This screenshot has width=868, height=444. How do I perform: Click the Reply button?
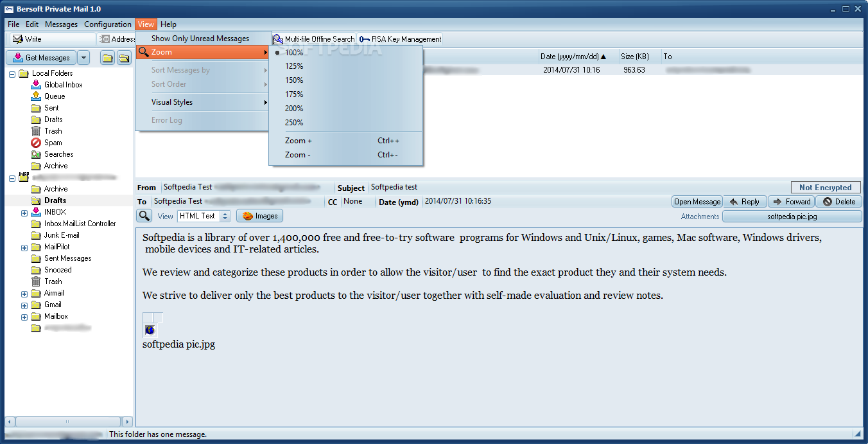point(745,202)
